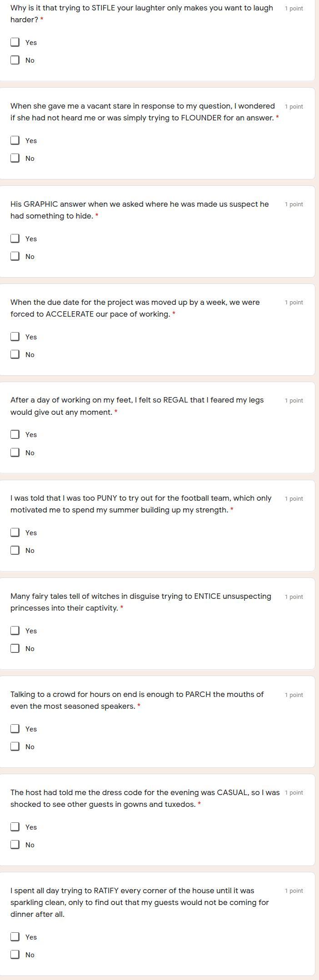Select Yes for the ACCELERATE question
Viewport: 319px width, 980px height.
tap(15, 337)
